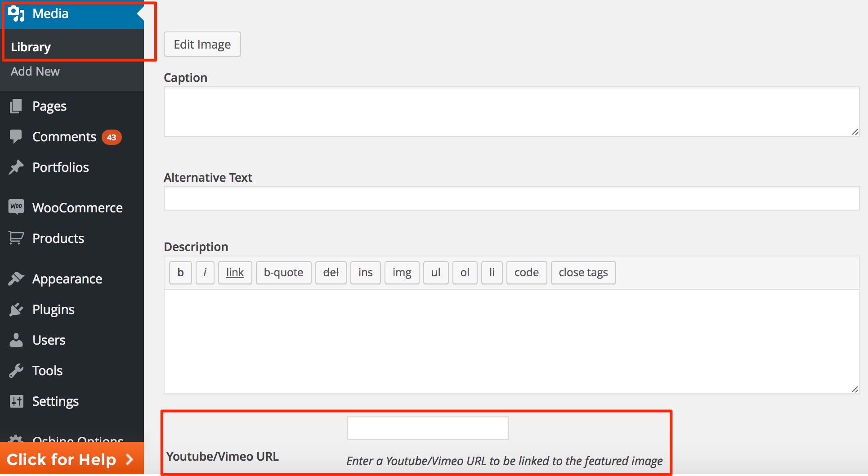The width and height of the screenshot is (868, 476).
Task: Insert bold tag with b button
Action: 180,273
